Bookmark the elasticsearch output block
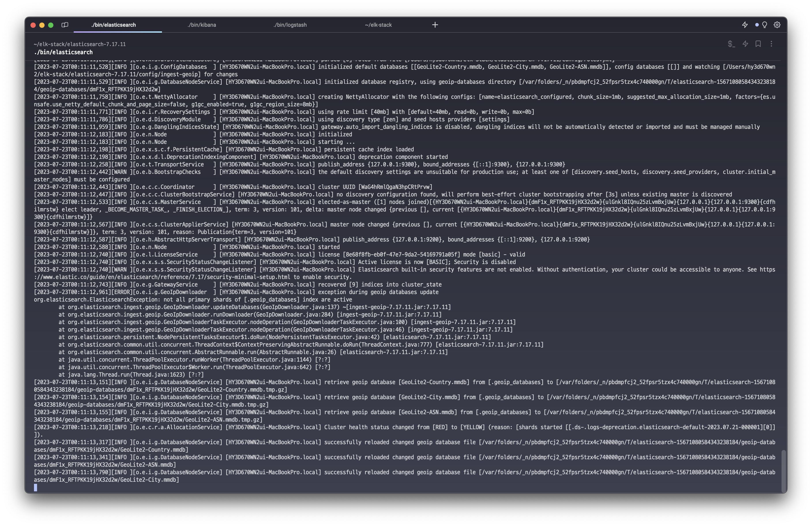This screenshot has height=526, width=812. pyautogui.click(x=758, y=44)
